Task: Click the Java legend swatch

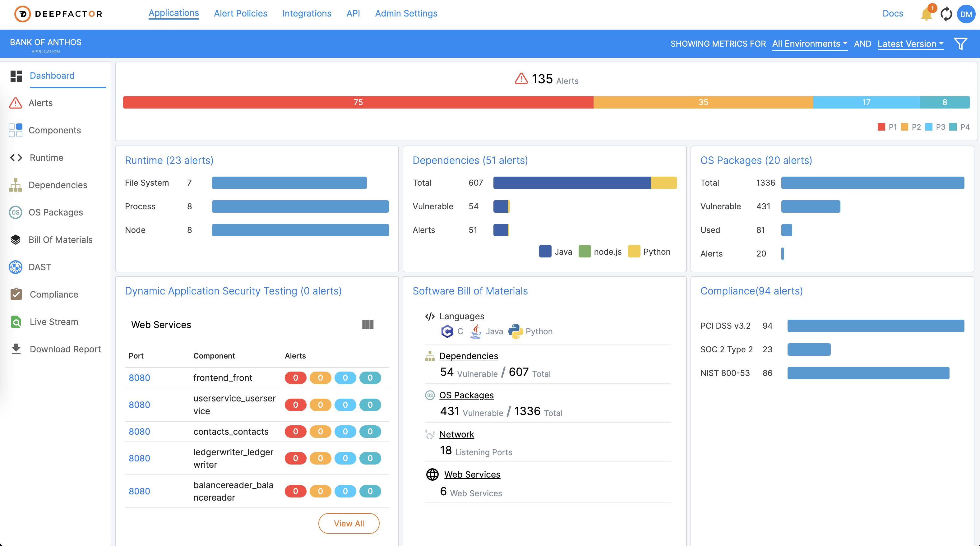Action: pos(545,252)
